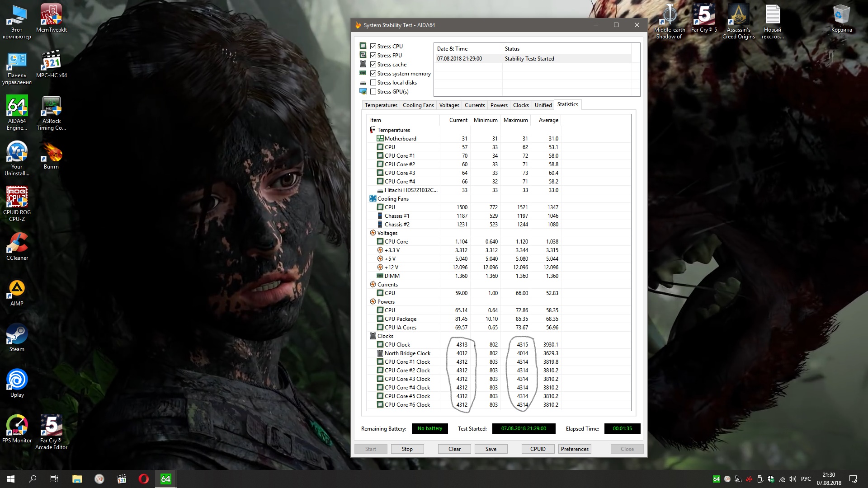The width and height of the screenshot is (868, 488).
Task: Enable Stress GPU(s) checkbox
Action: [373, 92]
